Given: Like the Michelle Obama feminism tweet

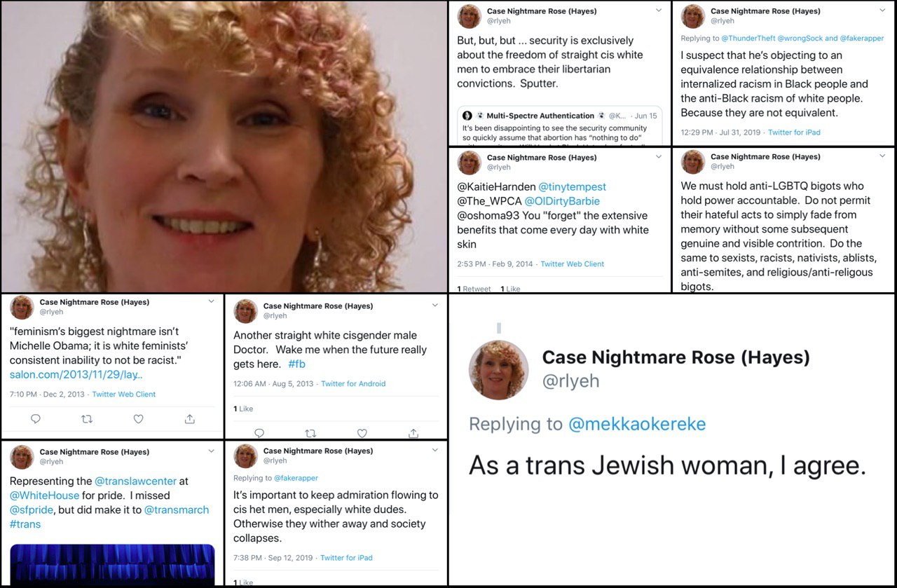Looking at the screenshot, I should 138,419.
